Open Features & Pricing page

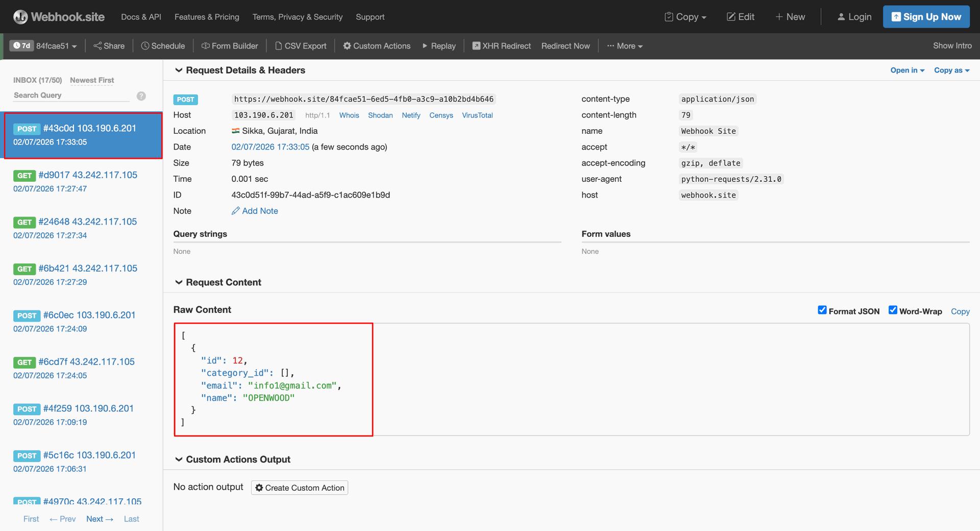pos(207,17)
